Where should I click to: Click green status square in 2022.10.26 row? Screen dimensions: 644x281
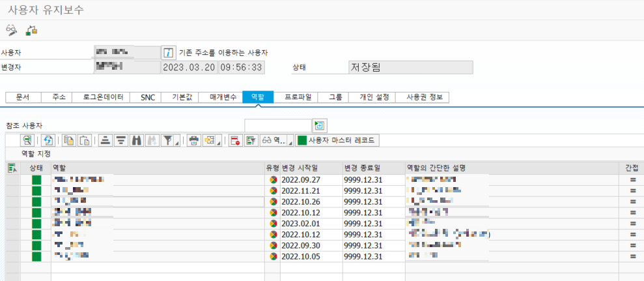(x=36, y=202)
